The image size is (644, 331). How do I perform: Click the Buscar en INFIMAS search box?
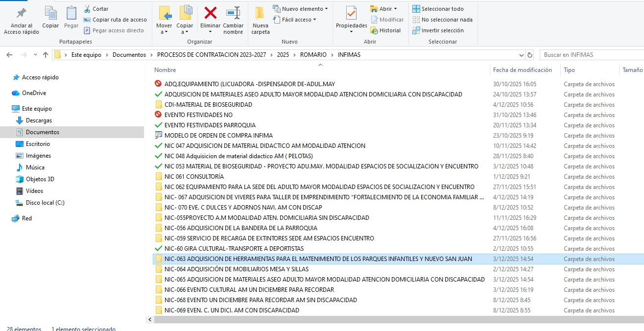590,55
